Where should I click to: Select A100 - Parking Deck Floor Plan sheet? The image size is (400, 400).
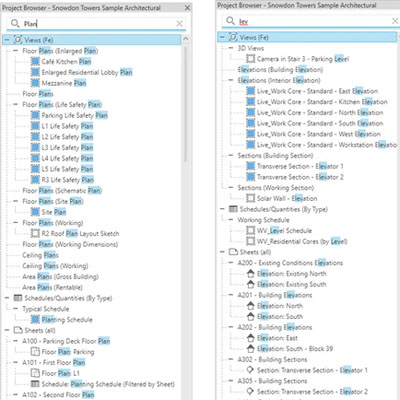pyautogui.click(x=66, y=341)
